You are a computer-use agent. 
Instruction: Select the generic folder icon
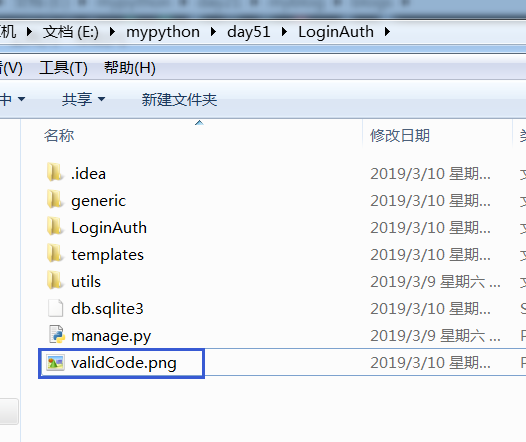point(54,200)
